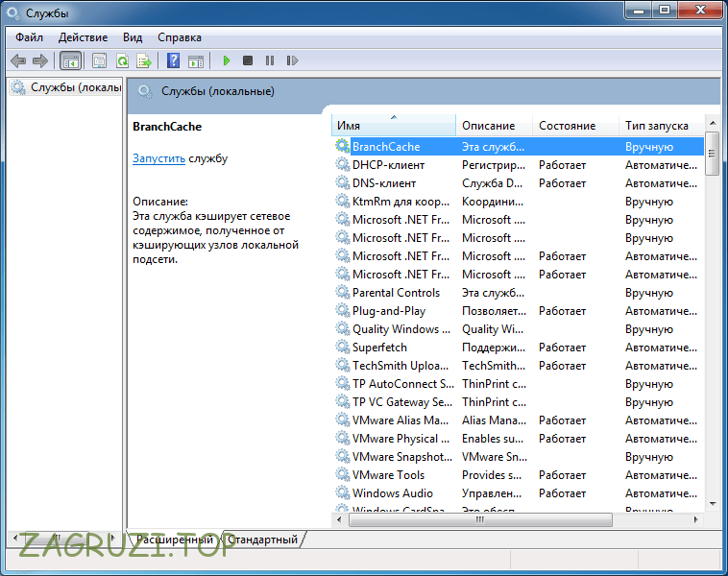Minimize the Службы window

tap(639, 11)
